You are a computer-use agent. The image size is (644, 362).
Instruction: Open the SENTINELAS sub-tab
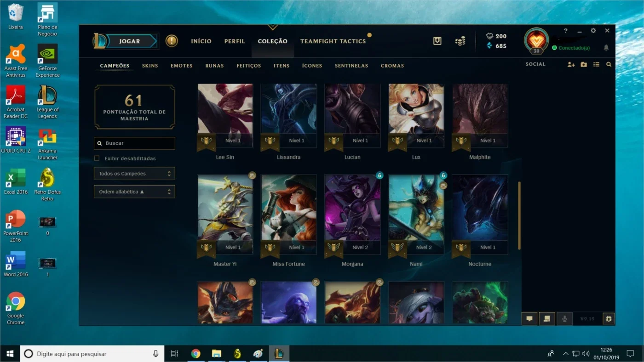point(351,66)
